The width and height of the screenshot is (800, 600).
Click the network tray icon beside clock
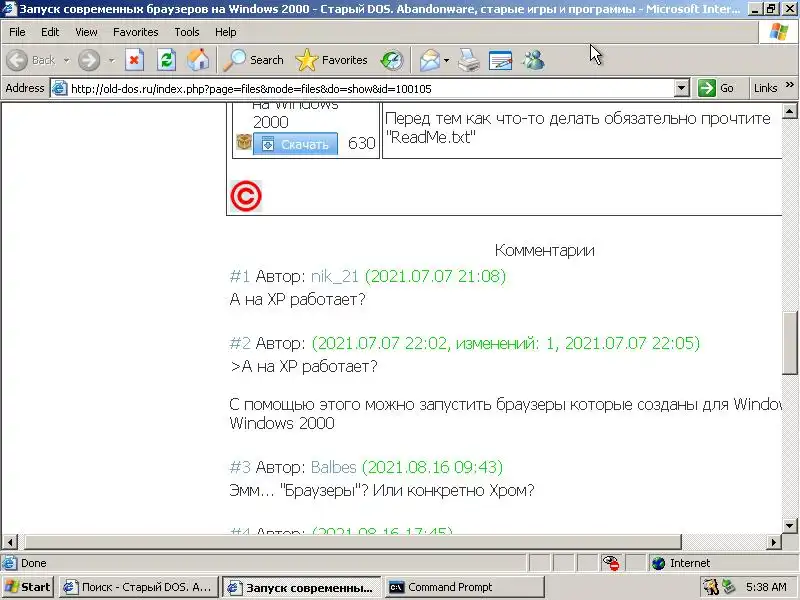(x=728, y=587)
